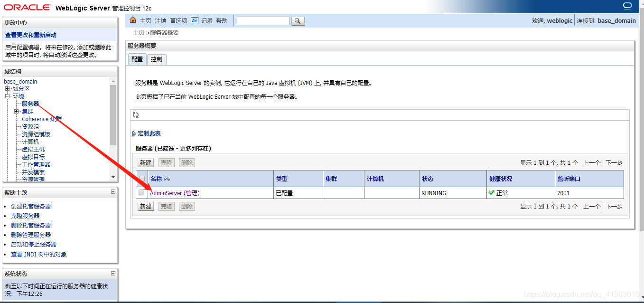Click 主页 breadcrumb link
The image size is (644, 303).
tap(138, 33)
